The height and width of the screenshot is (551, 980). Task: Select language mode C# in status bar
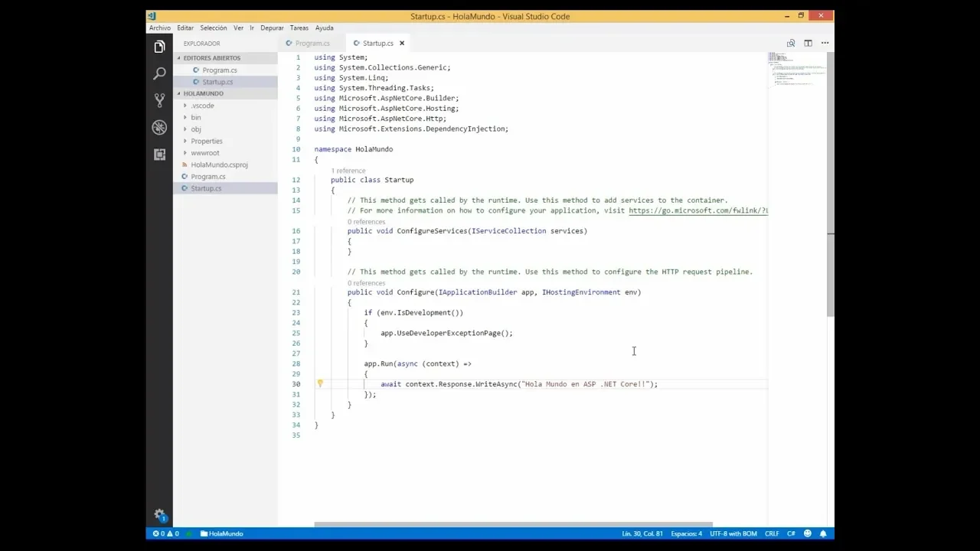point(791,533)
